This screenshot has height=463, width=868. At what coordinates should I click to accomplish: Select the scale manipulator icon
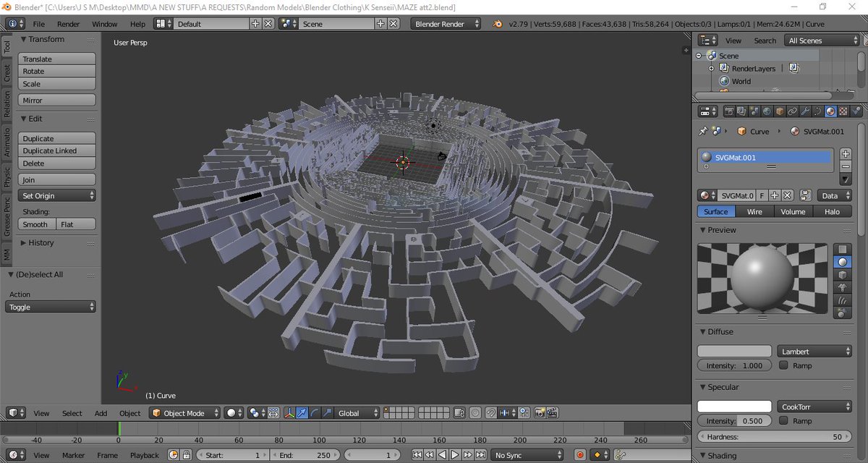click(x=326, y=413)
